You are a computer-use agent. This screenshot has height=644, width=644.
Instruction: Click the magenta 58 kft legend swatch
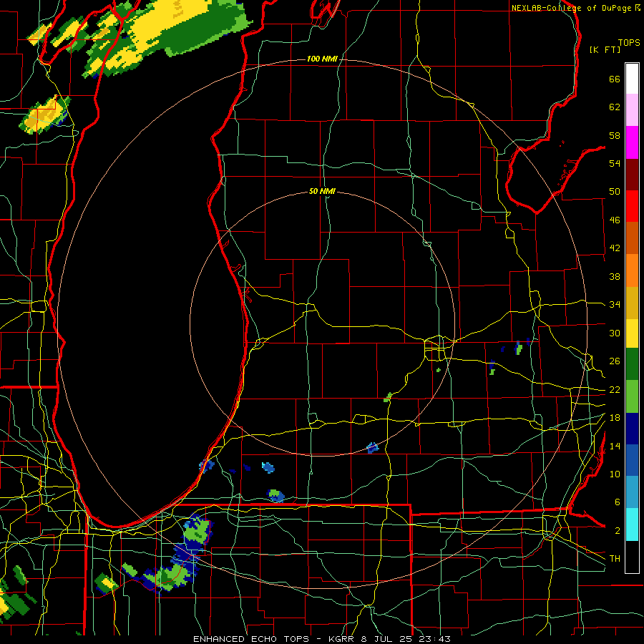(632, 142)
